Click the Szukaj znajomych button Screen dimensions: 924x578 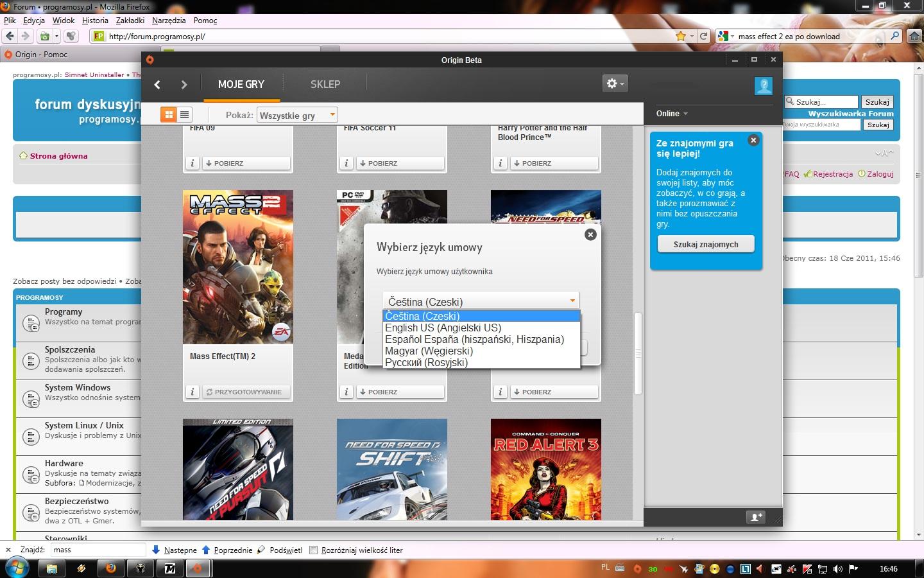coord(706,244)
